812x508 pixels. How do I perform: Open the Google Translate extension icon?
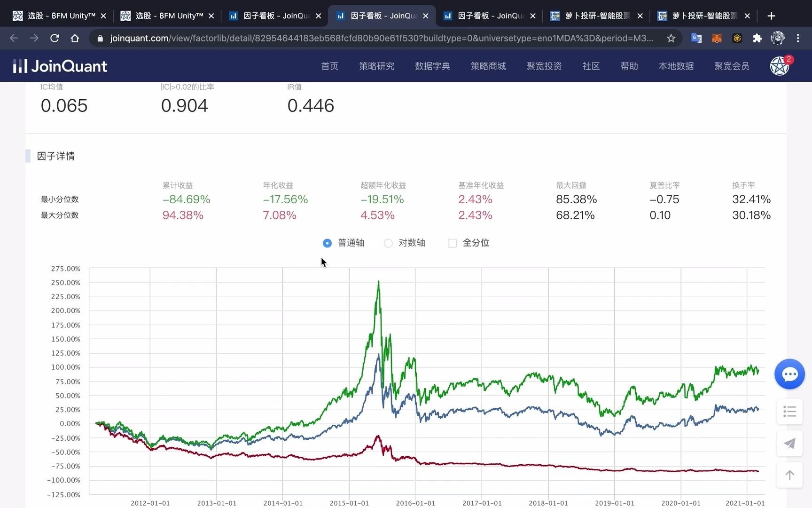[x=696, y=38]
